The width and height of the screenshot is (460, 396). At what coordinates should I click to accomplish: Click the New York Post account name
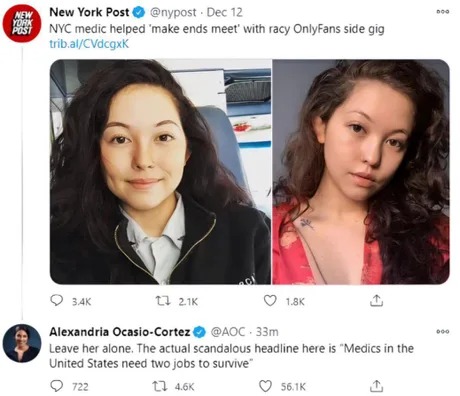(89, 12)
